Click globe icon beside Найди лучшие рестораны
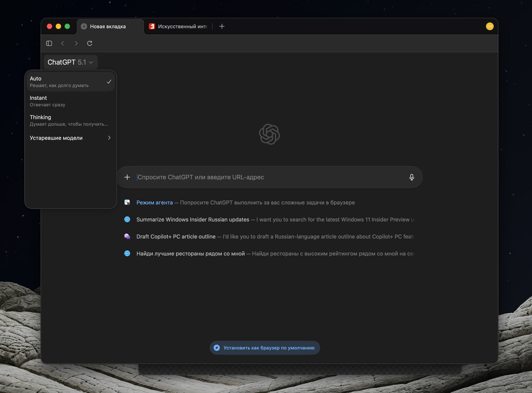The image size is (532, 393). click(127, 253)
